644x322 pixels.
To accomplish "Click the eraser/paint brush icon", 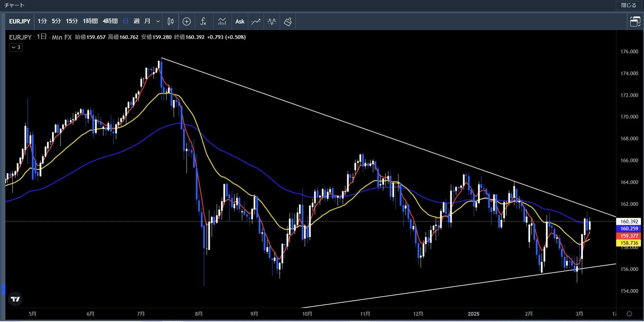I will (288, 21).
